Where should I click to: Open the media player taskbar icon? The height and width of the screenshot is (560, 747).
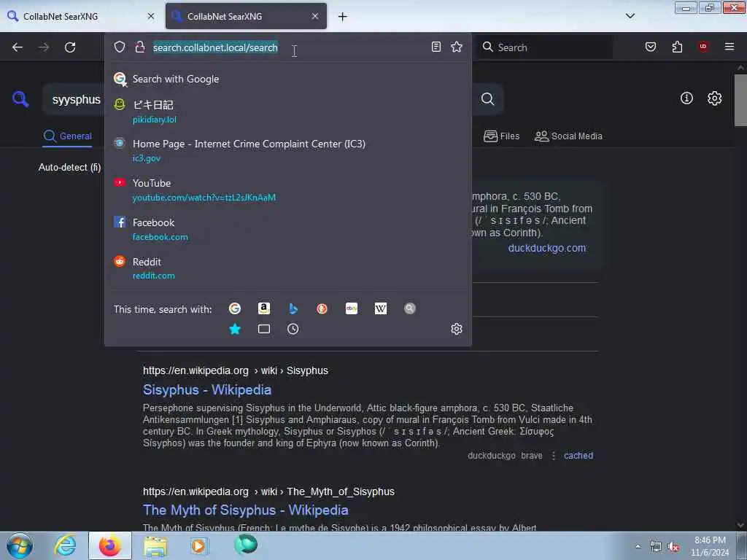tap(199, 545)
